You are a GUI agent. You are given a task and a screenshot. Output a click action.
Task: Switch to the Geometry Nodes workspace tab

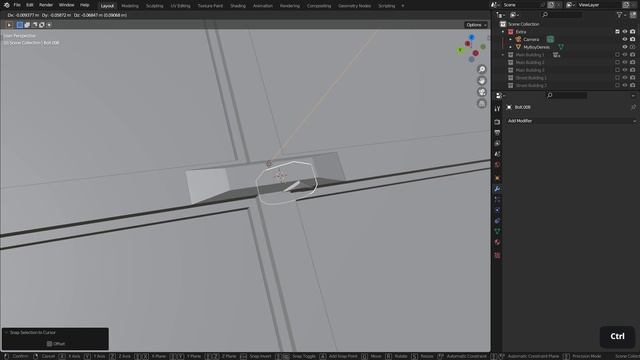(355, 6)
